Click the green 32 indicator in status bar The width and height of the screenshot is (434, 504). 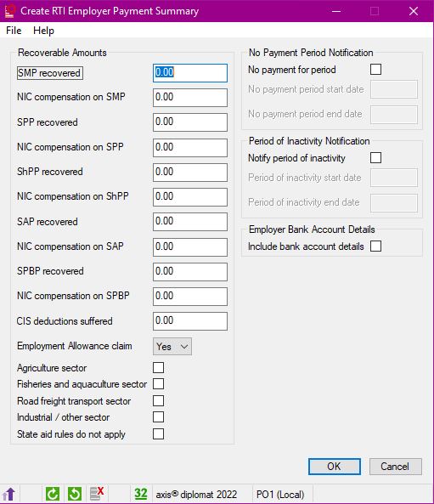tap(141, 494)
